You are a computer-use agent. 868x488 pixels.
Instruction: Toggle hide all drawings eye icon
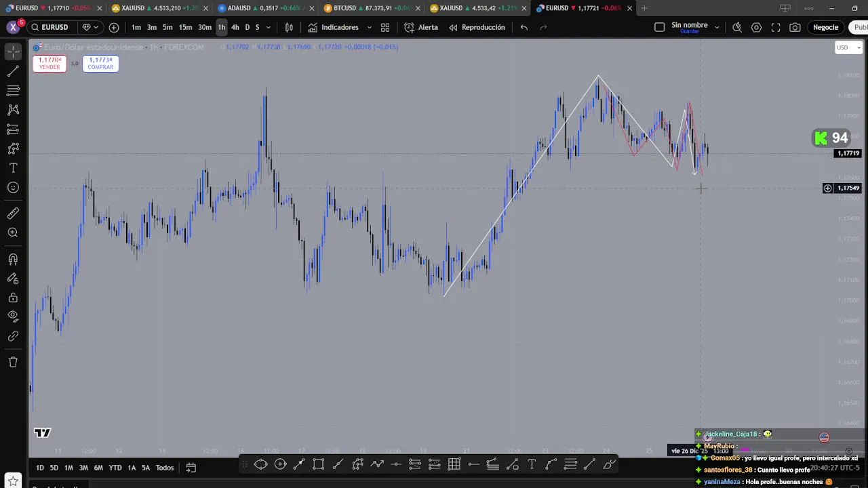[13, 316]
